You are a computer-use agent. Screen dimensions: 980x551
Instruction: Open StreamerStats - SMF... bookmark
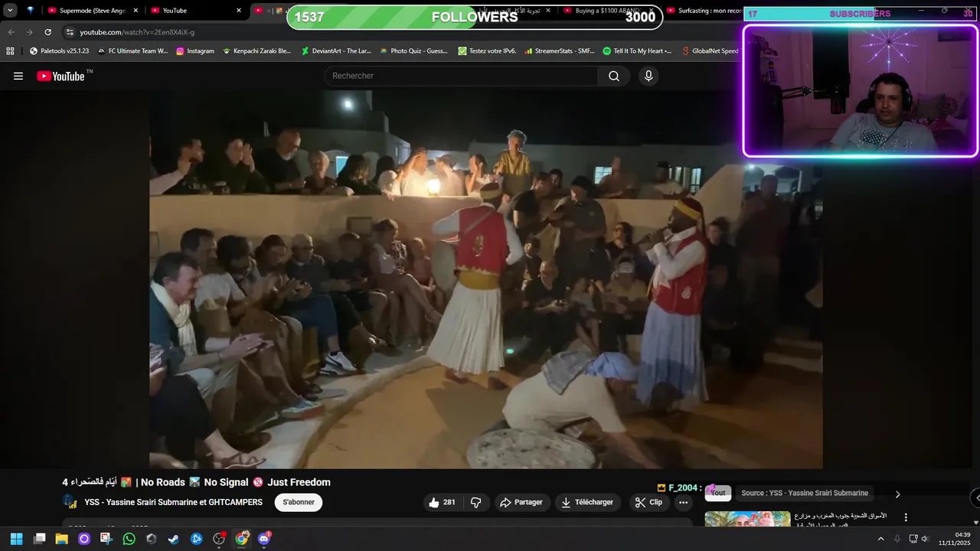560,51
